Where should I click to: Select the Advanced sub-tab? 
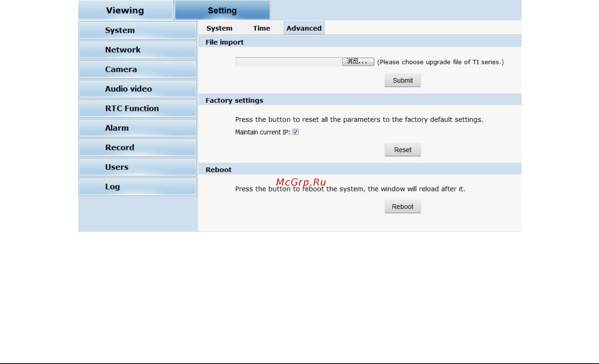[304, 28]
